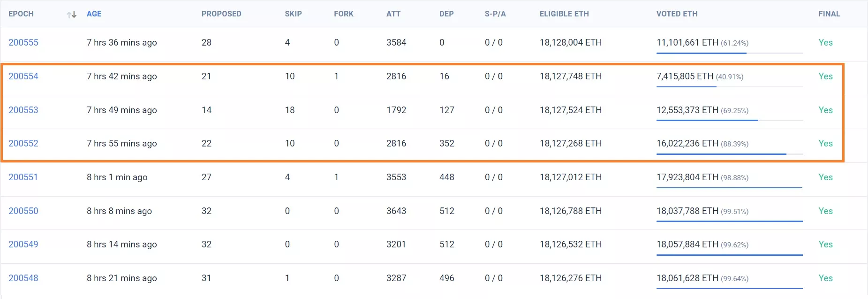Click the Voted ETH column header

(x=677, y=14)
